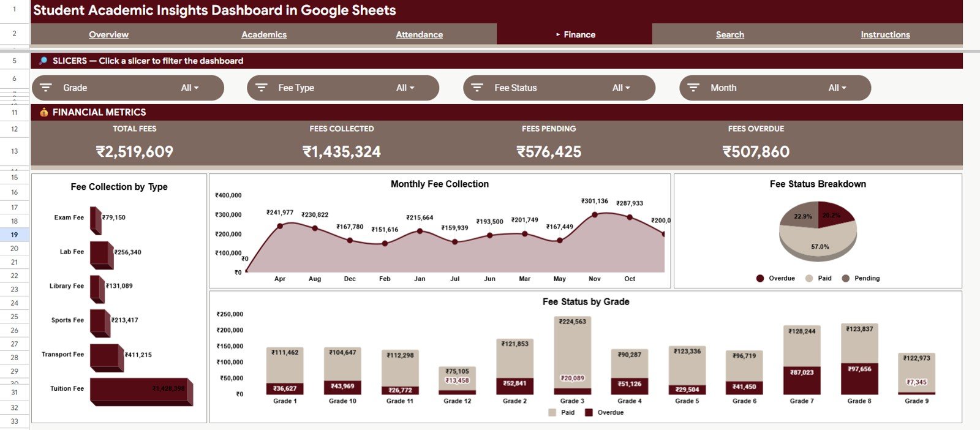Click the Fee Status by Grade chart title
980x430 pixels.
586,301
